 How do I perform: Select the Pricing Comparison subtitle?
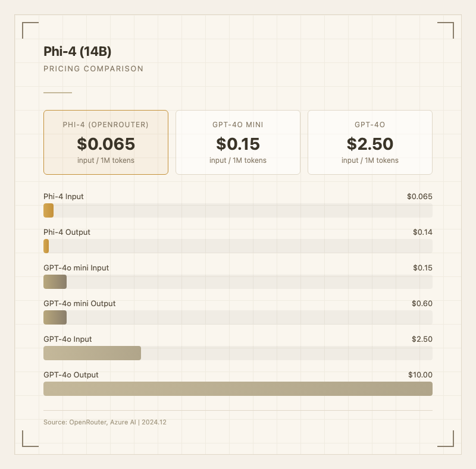pyautogui.click(x=93, y=69)
